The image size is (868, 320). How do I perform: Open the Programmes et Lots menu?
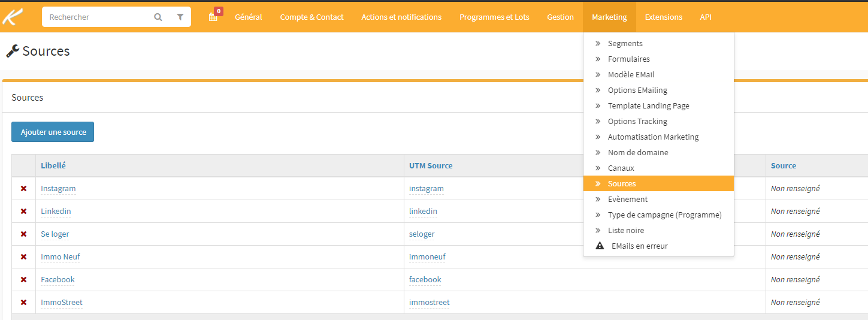[494, 17]
